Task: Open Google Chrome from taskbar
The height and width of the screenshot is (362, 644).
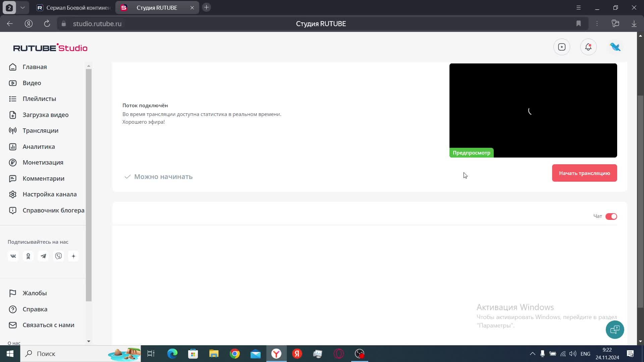Action: [235, 354]
